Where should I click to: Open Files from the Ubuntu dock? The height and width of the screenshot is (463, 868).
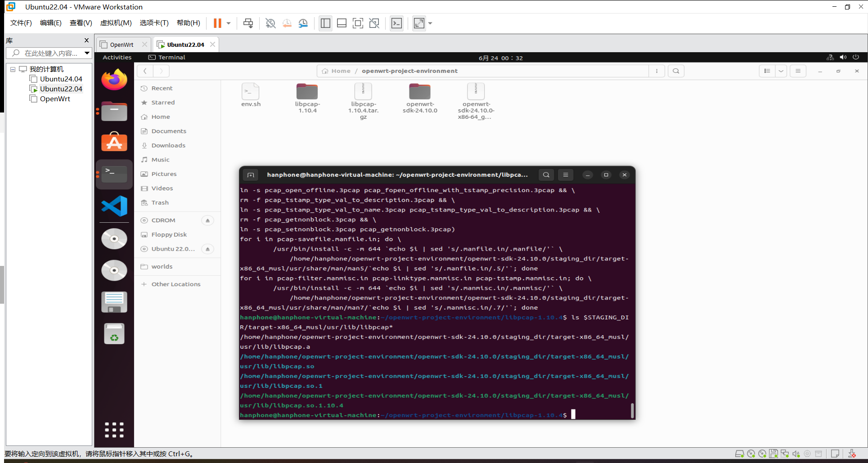point(114,111)
